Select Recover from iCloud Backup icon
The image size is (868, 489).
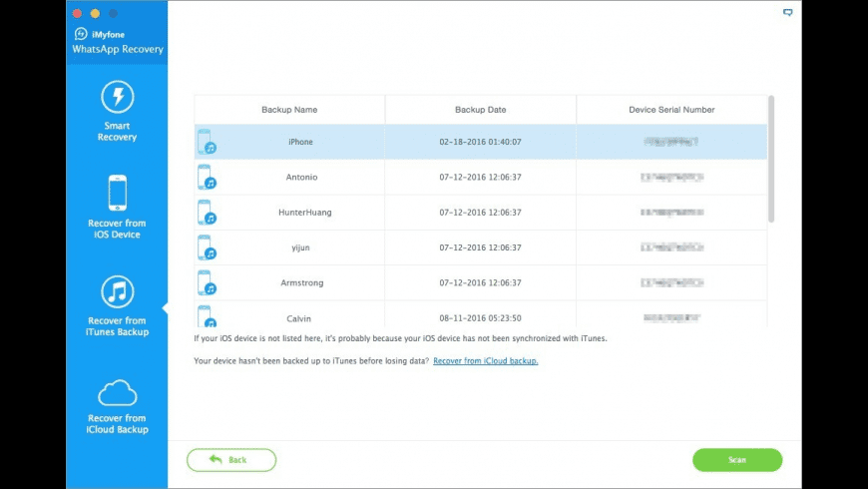(117, 392)
